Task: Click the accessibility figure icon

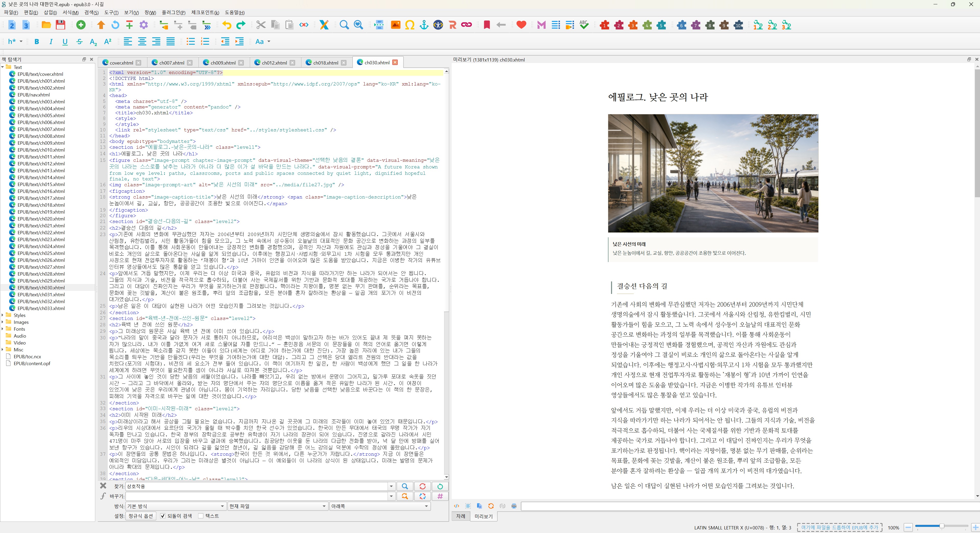Action: pyautogui.click(x=438, y=25)
